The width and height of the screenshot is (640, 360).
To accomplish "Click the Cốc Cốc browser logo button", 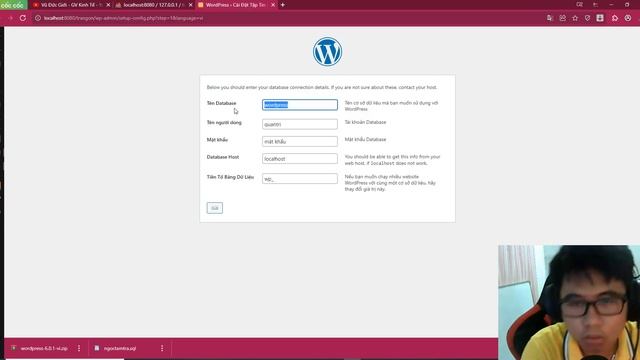I will coord(13,5).
